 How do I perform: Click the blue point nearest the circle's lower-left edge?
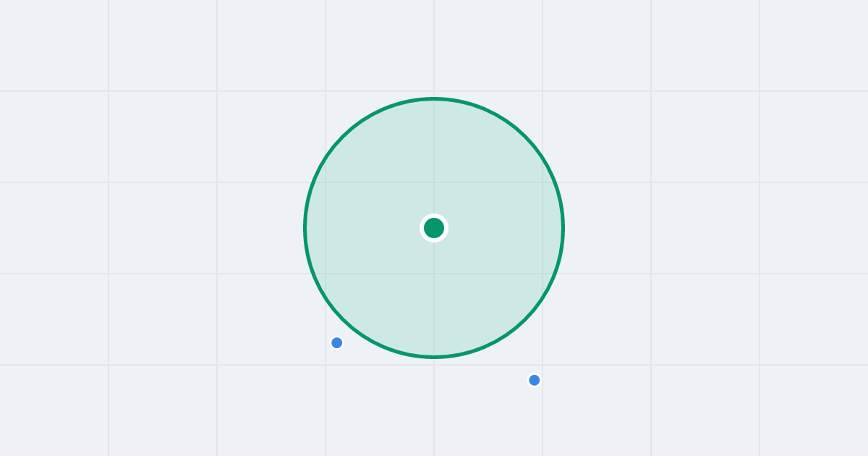click(x=336, y=343)
